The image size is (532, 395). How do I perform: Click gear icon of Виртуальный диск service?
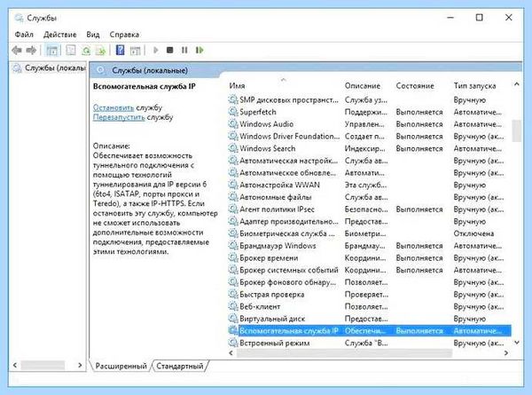point(233,319)
